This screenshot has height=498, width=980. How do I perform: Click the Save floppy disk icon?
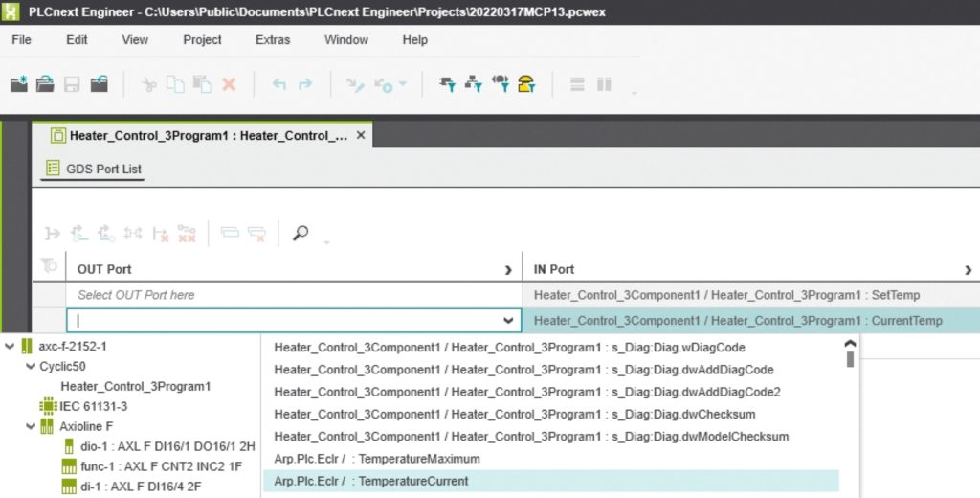tap(72, 84)
